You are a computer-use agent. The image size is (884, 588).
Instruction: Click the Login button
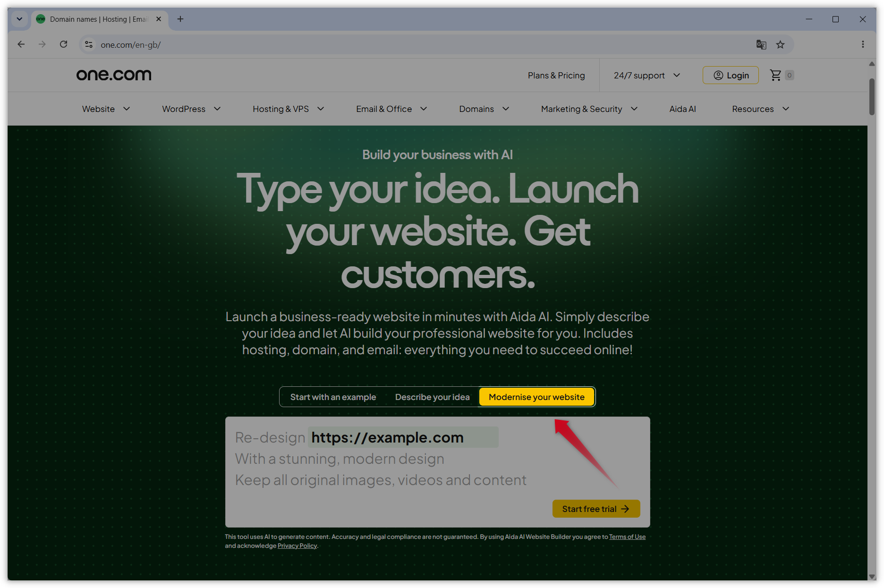(x=731, y=75)
